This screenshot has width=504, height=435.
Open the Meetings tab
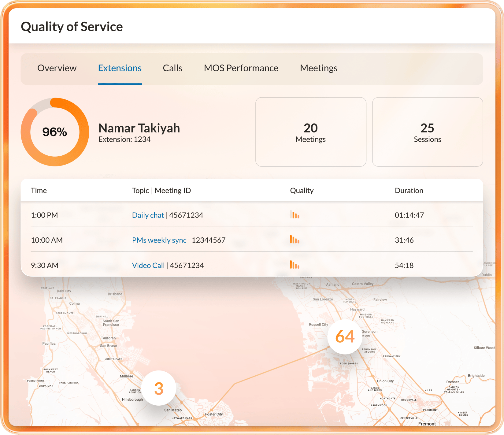(x=318, y=68)
